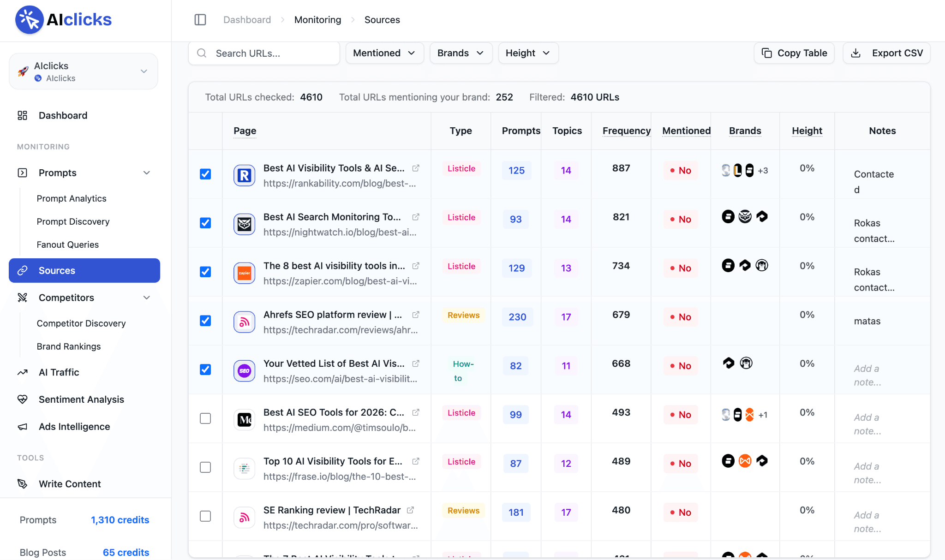Image resolution: width=945 pixels, height=560 pixels.
Task: Click the Copy Table clipboard icon
Action: coord(767,53)
